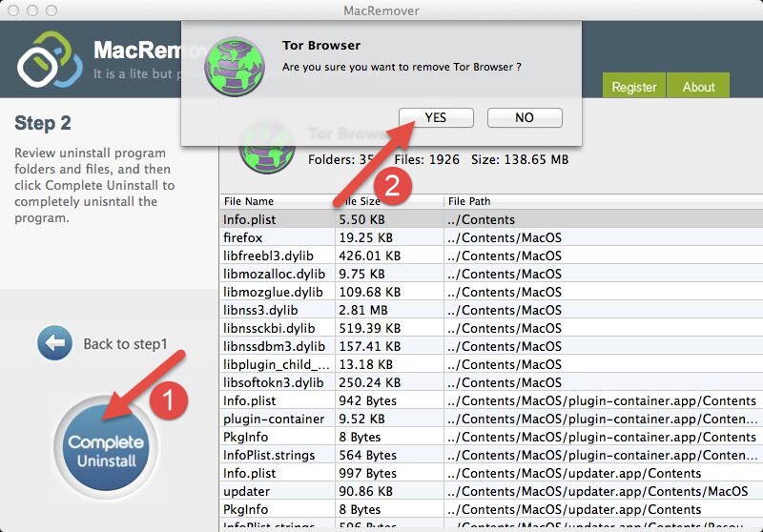Click the Back to step1 arrow icon
This screenshot has width=763, height=532.
point(55,343)
